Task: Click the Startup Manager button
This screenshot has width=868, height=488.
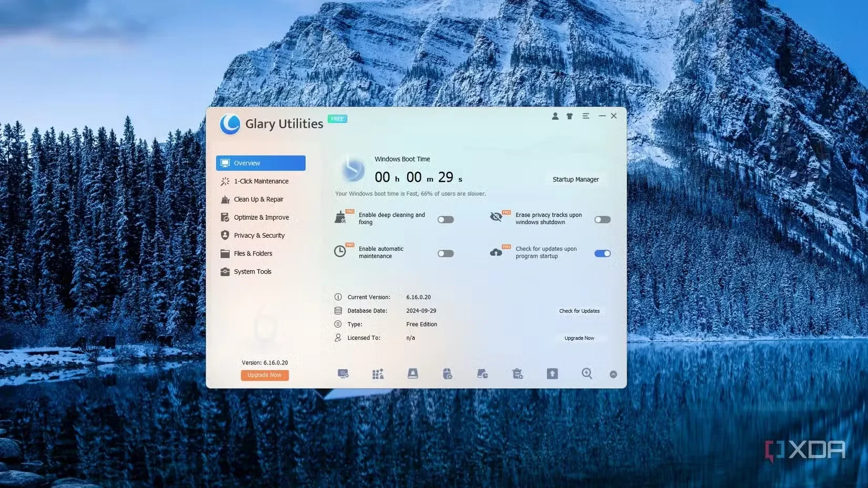Action: 576,179
